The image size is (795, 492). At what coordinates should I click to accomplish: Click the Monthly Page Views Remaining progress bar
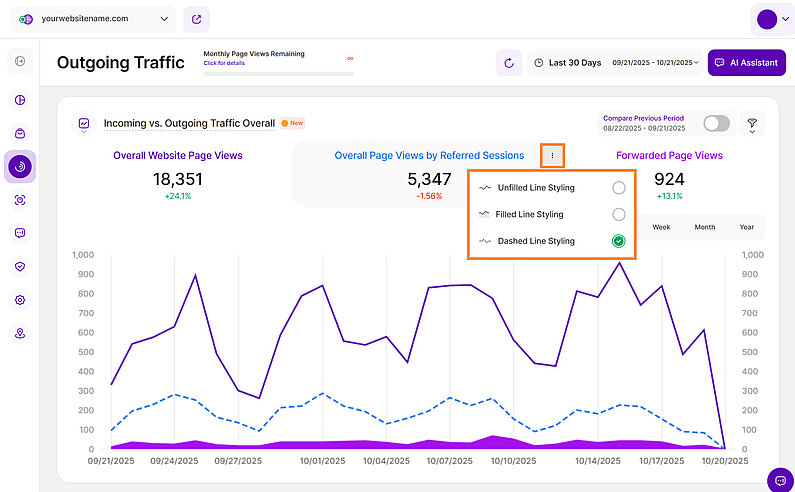pos(277,73)
